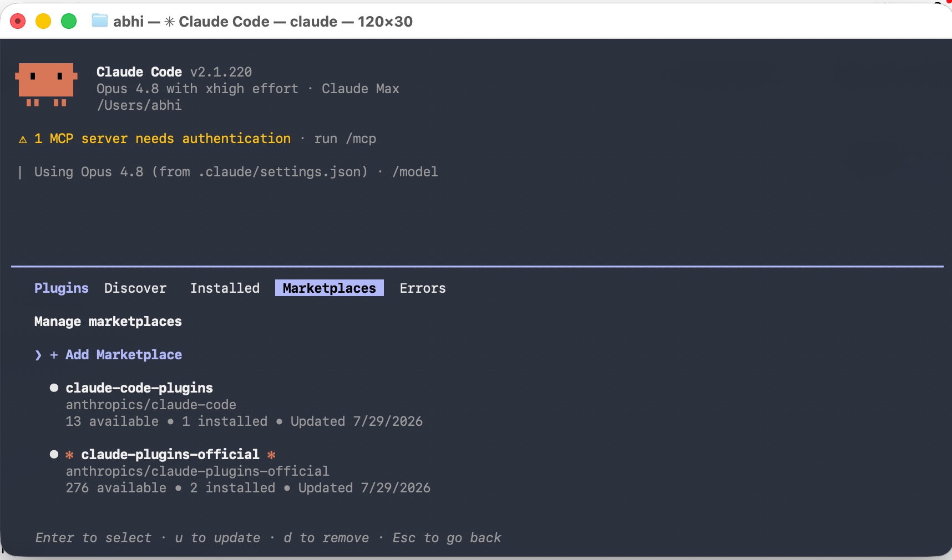
Task: Click the selection chevron beside Add Marketplace
Action: click(x=38, y=355)
